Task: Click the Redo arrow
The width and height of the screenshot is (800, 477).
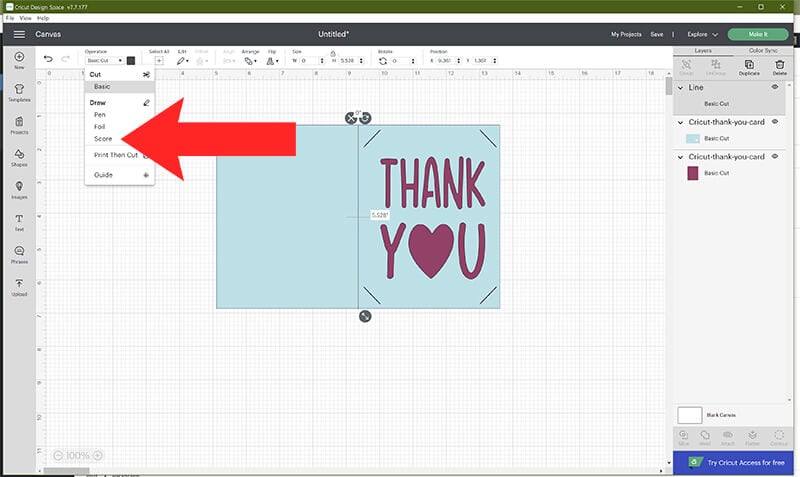Action: point(65,59)
